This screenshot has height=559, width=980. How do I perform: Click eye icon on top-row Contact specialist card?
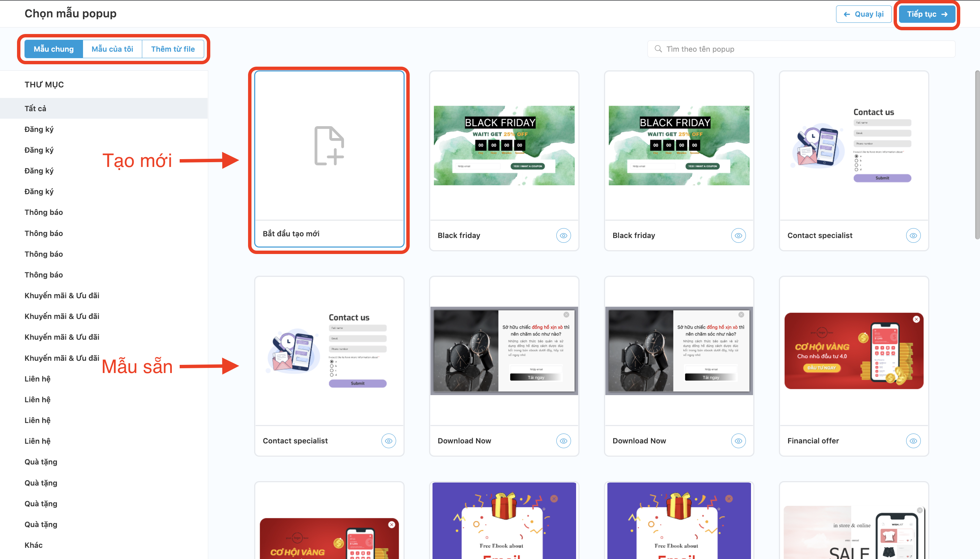[x=913, y=235]
